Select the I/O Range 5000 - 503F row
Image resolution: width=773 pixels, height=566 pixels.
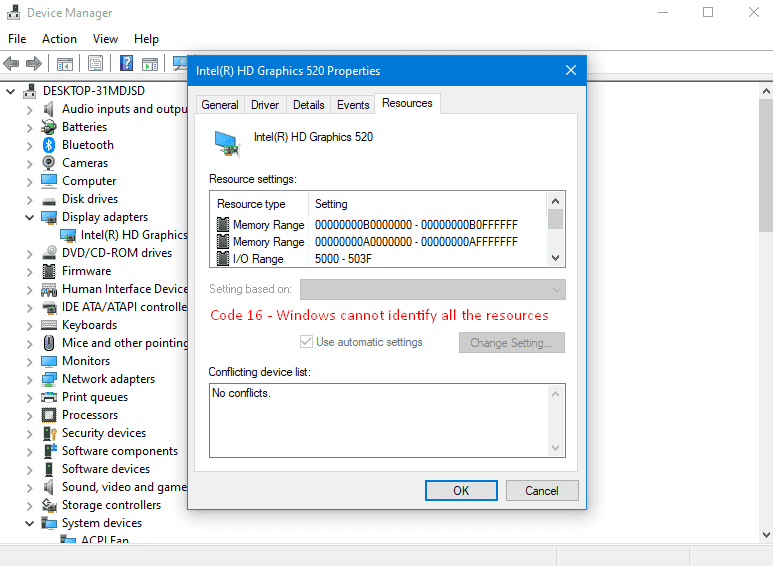[378, 259]
